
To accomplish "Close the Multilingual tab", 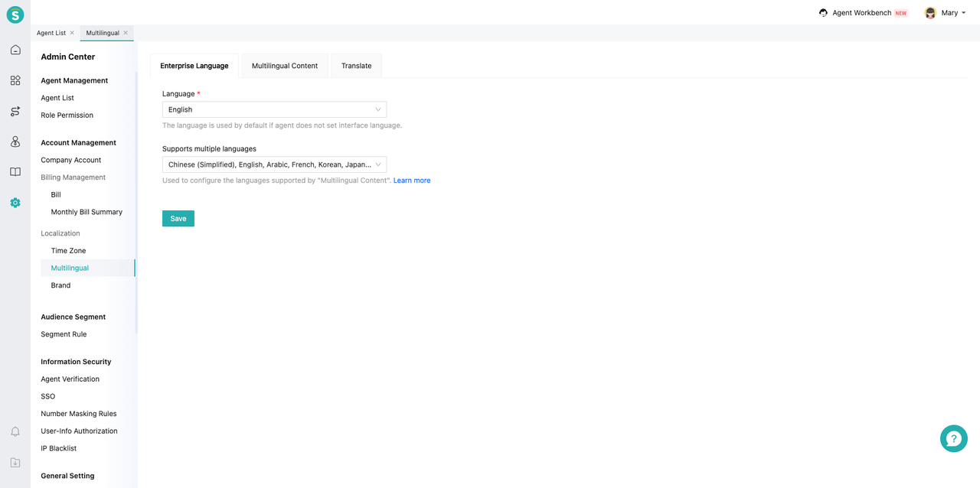I will pyautogui.click(x=126, y=33).
